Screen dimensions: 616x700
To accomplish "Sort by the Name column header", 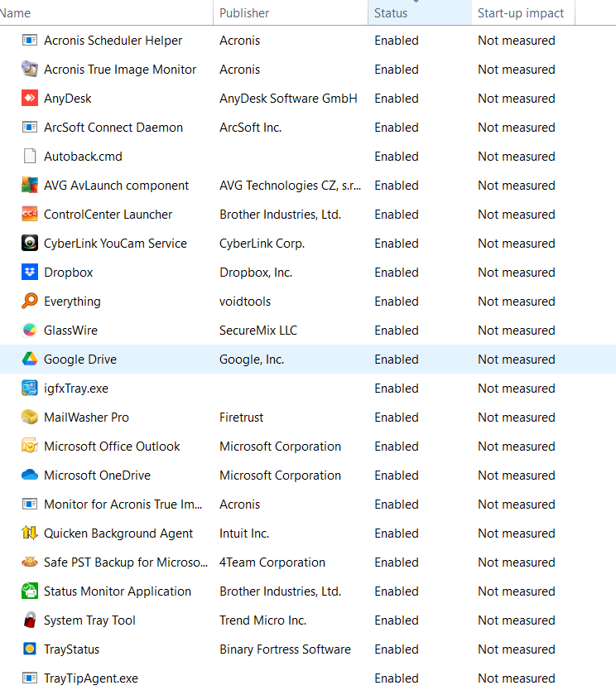I will (x=105, y=13).
